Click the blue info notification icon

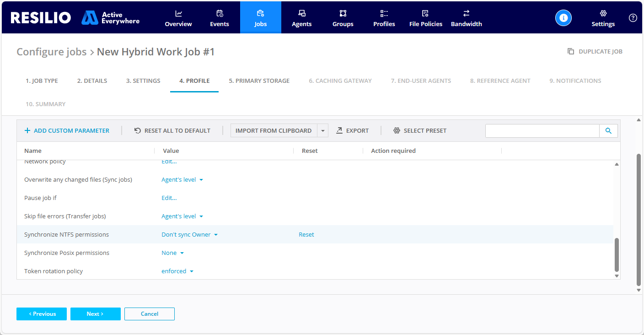coord(563,18)
